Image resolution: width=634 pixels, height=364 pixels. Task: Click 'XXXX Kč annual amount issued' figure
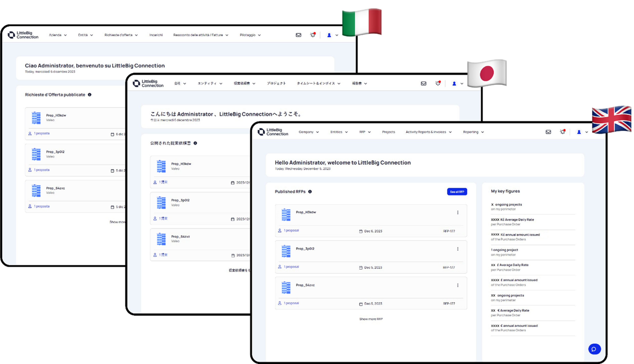515,235
